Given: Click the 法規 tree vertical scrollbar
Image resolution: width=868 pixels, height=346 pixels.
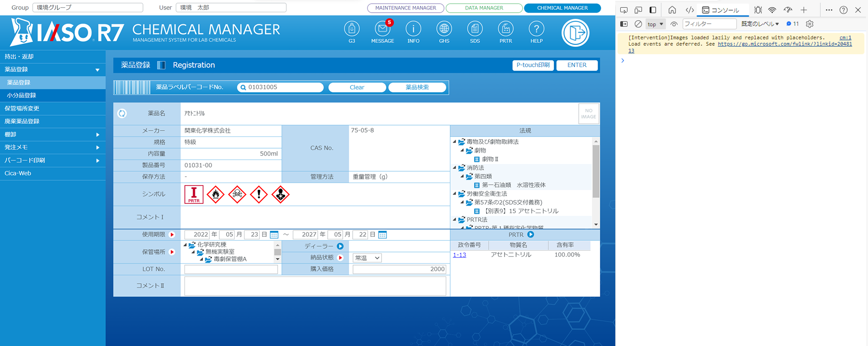Looking at the screenshot, I should [x=596, y=183].
